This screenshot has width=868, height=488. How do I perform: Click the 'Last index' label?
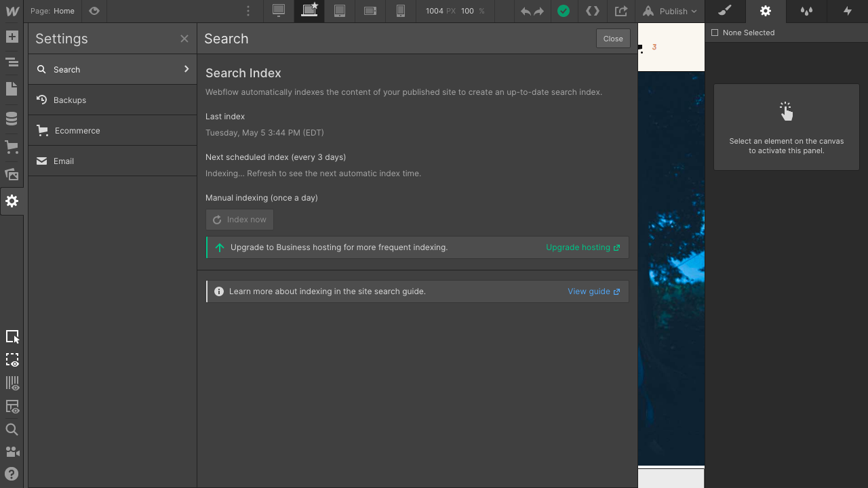[225, 117]
